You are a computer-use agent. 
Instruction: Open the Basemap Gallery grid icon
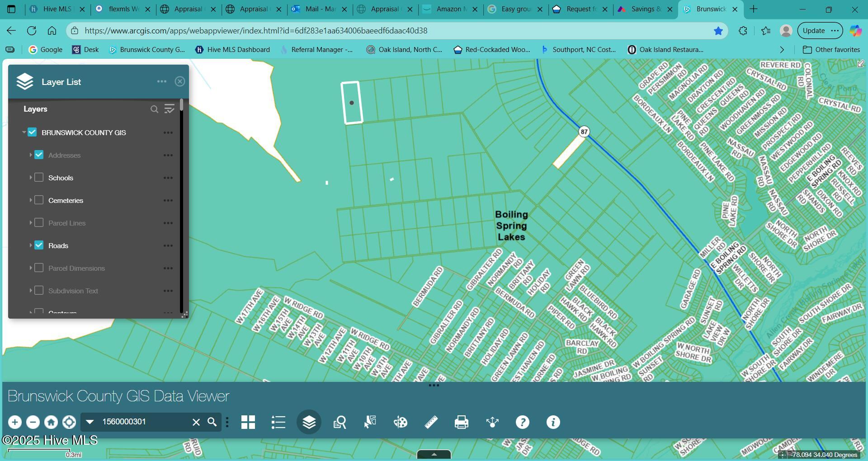248,422
